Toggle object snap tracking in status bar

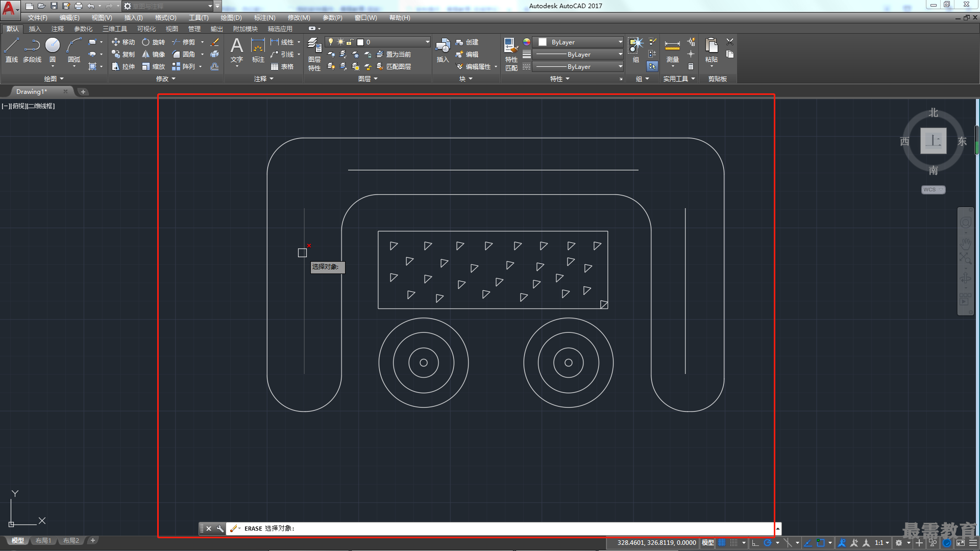808,543
